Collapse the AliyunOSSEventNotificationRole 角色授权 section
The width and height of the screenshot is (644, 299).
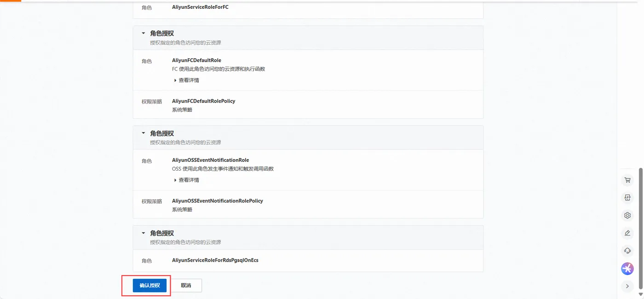pyautogui.click(x=144, y=133)
